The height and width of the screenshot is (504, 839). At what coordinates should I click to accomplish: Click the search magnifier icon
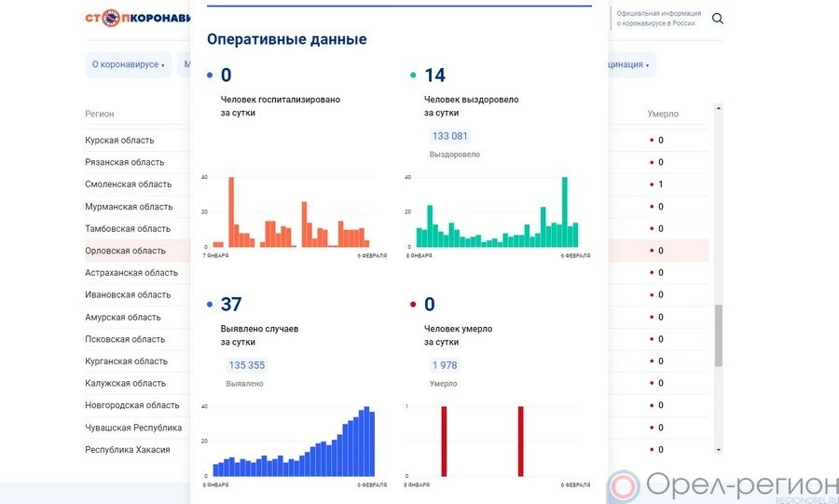click(718, 19)
